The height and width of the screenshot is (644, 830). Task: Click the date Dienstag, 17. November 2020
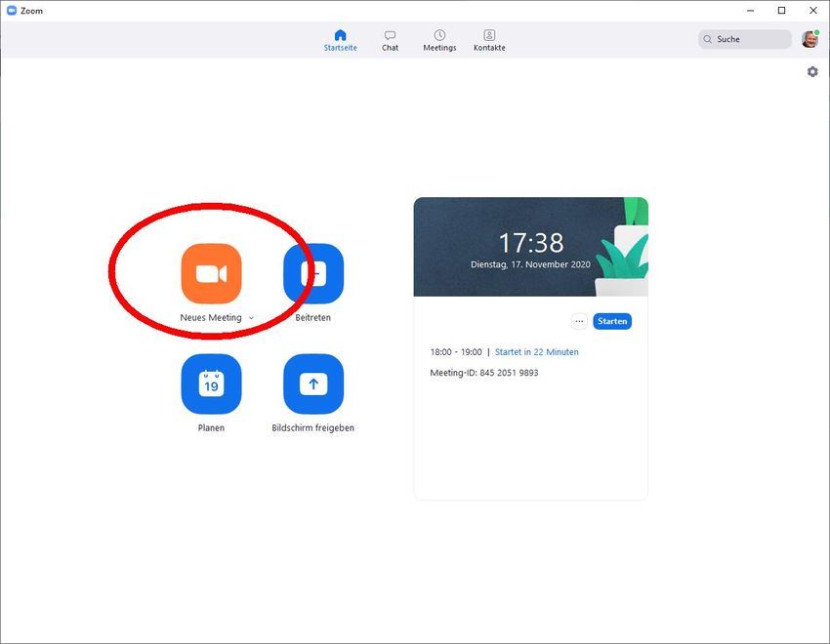530,264
